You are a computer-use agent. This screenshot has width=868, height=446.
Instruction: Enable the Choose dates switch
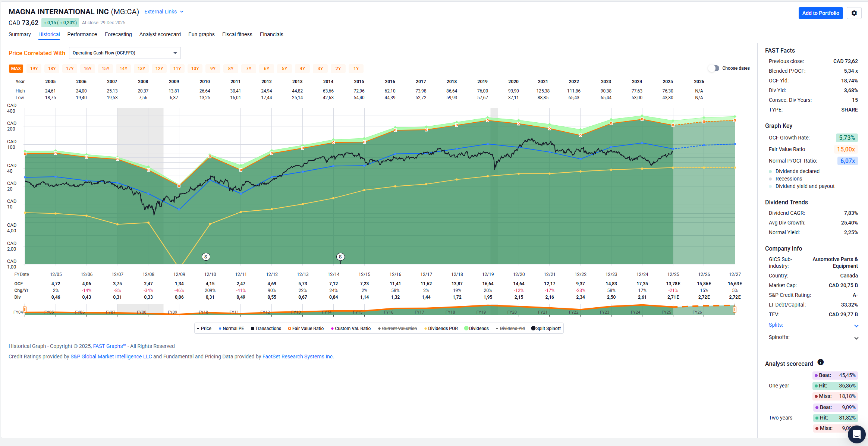pos(713,68)
